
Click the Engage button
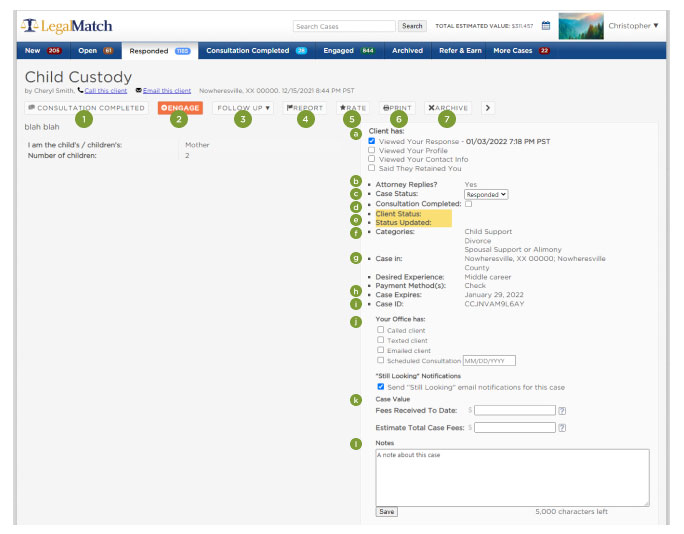180,107
